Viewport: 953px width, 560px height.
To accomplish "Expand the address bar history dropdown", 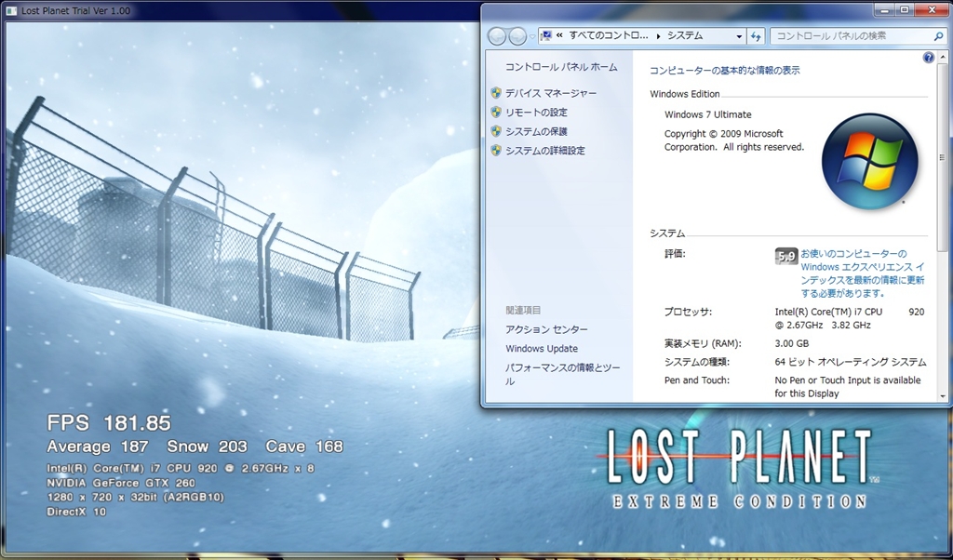I will point(739,36).
